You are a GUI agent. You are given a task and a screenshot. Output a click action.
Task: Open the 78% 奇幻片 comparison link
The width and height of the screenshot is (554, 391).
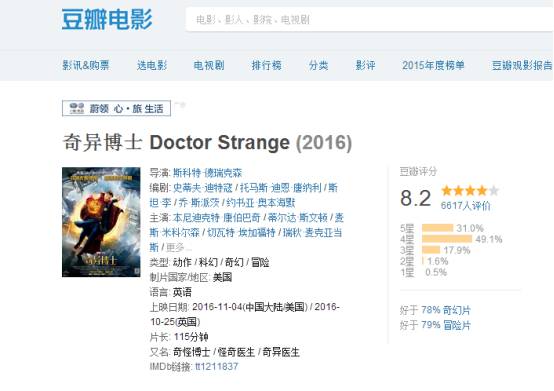(446, 310)
